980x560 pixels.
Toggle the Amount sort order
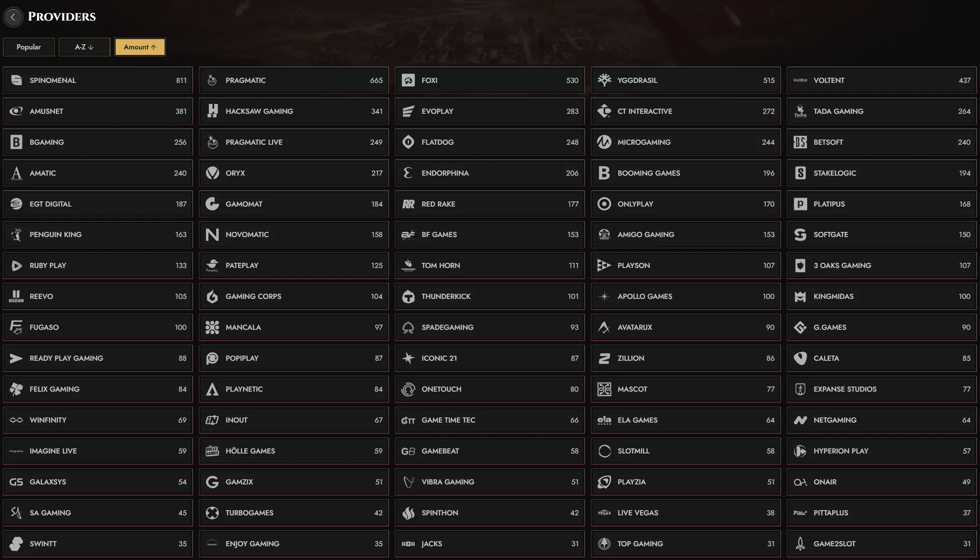click(x=140, y=47)
